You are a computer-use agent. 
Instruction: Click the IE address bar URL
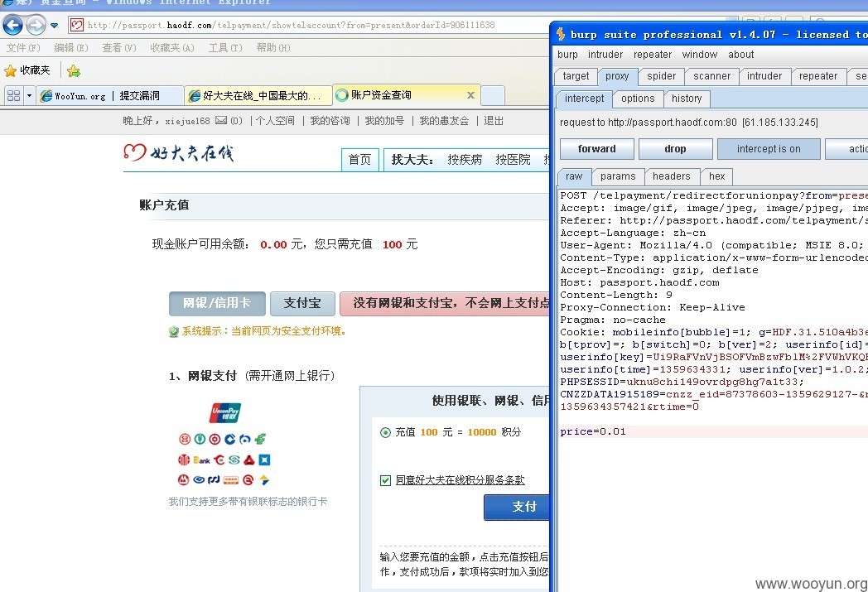pos(292,25)
